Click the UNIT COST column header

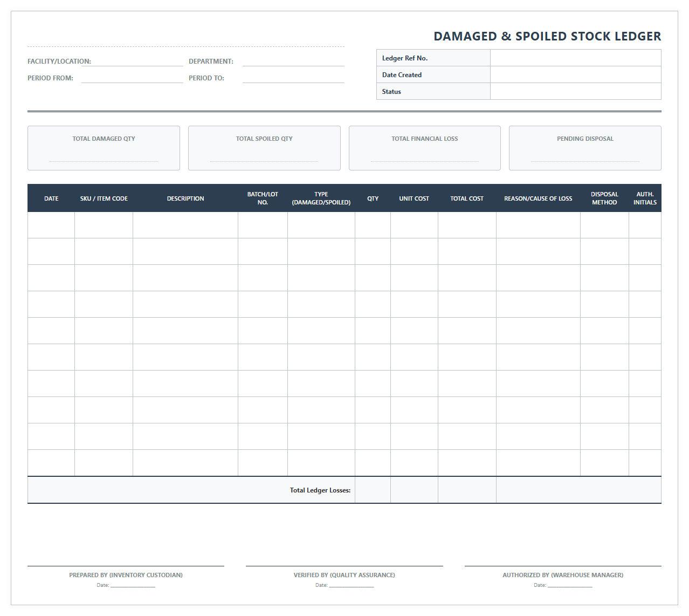(414, 199)
